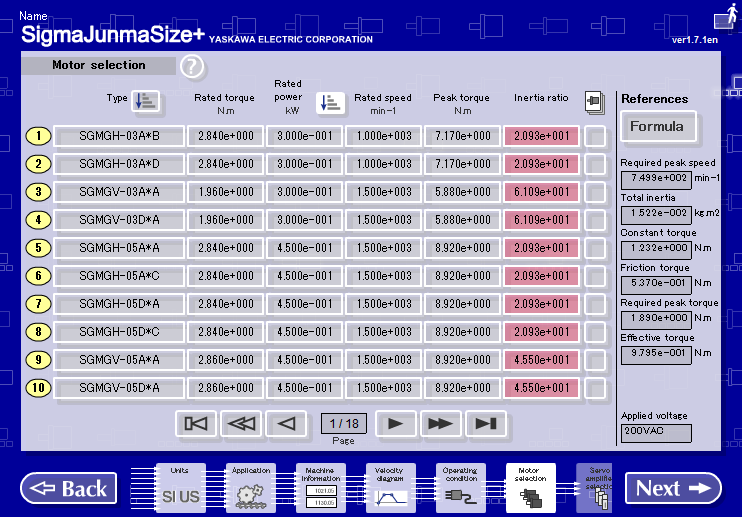Select motor number 7 yellow button
The height and width of the screenshot is (517, 742).
(38, 304)
